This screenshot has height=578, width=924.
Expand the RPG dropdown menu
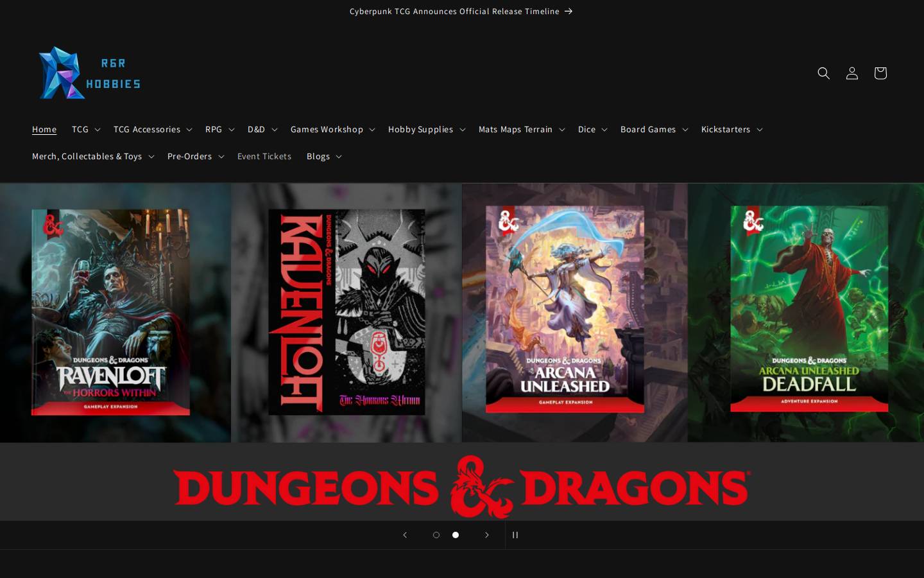tap(220, 130)
